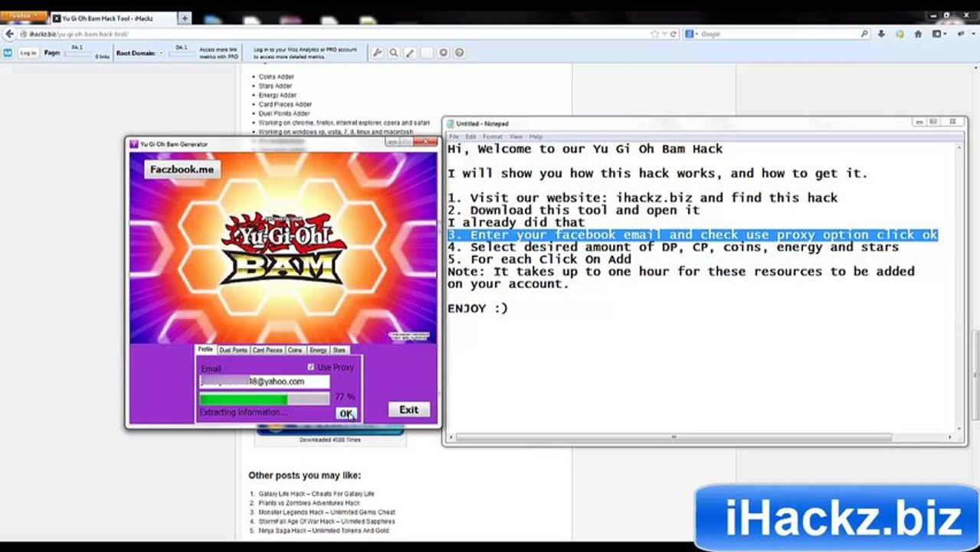Select the Yu Gi Oh Bam Hack Tool browser tab
This screenshot has height=552, width=980.
[x=113, y=18]
